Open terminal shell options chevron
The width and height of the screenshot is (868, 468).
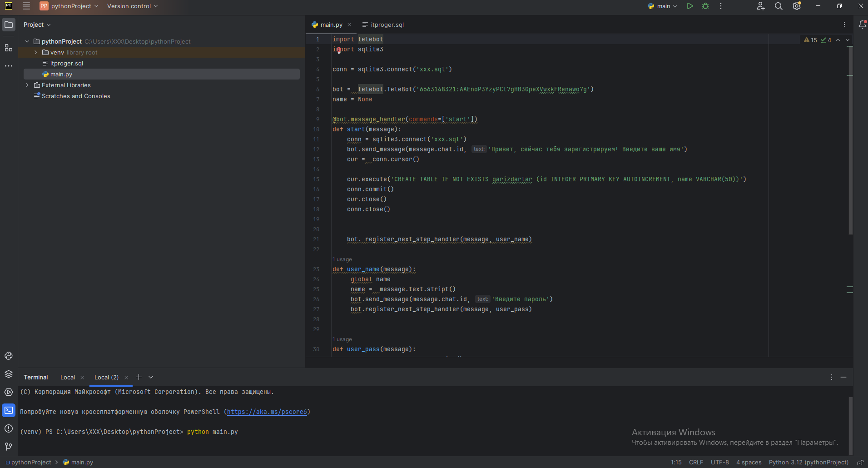coord(151,377)
